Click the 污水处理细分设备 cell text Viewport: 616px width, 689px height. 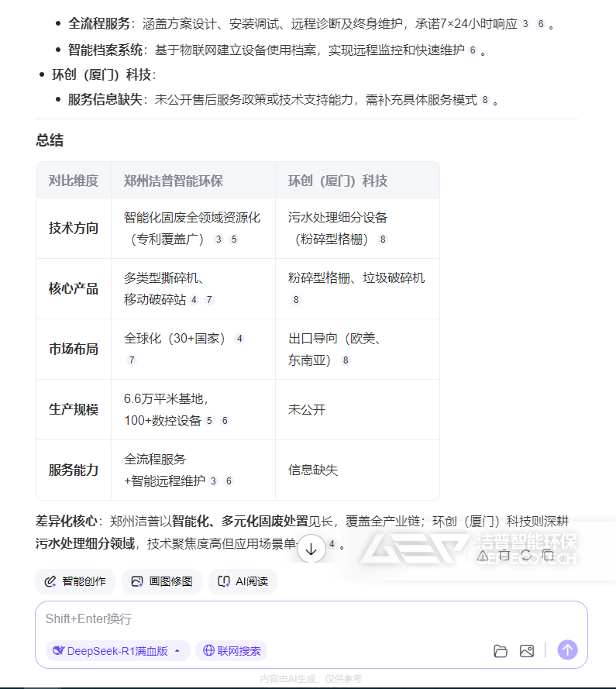pos(338,218)
